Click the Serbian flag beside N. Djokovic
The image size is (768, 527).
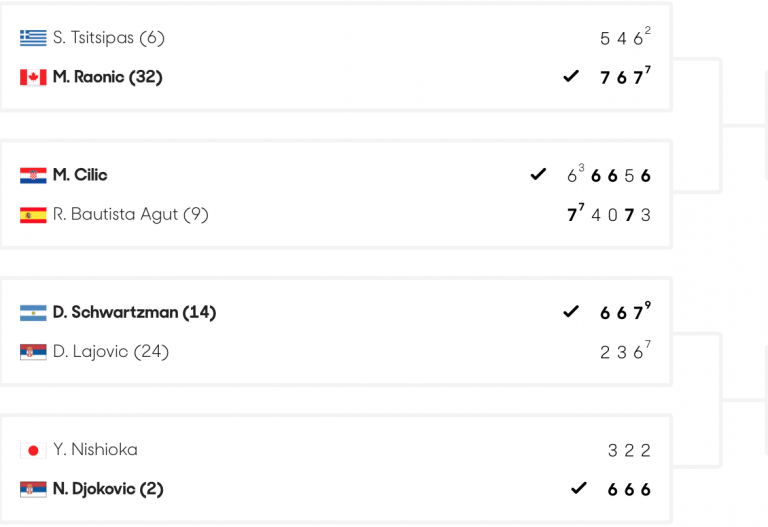click(33, 489)
